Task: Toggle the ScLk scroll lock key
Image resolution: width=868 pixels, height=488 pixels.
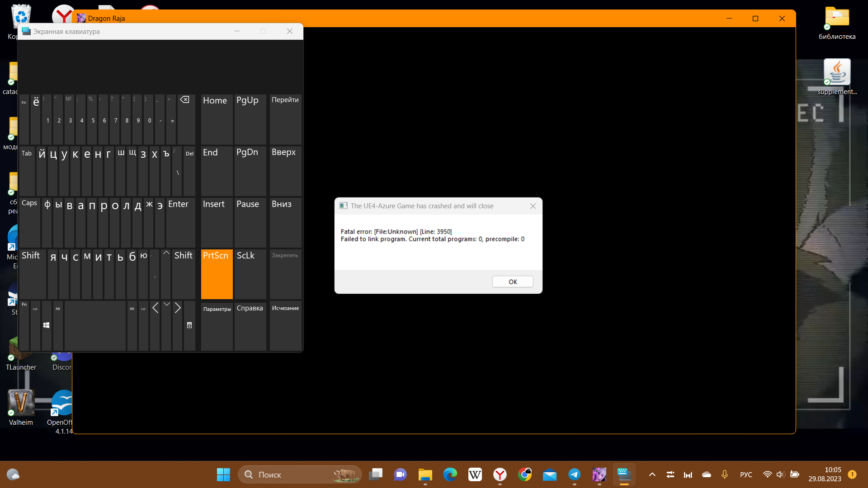Action: click(x=250, y=273)
